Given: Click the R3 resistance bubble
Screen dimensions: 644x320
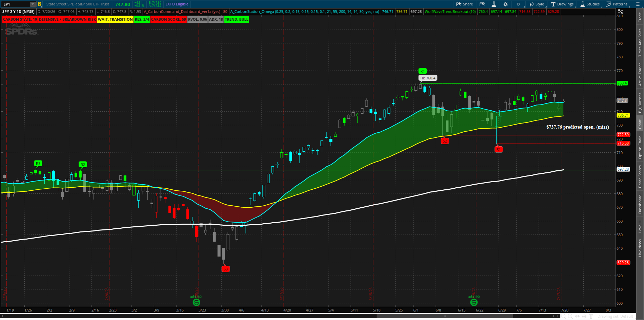Looking at the screenshot, I should [x=38, y=164].
